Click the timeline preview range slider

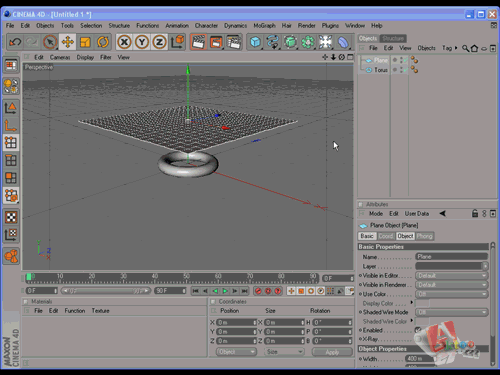point(106,291)
